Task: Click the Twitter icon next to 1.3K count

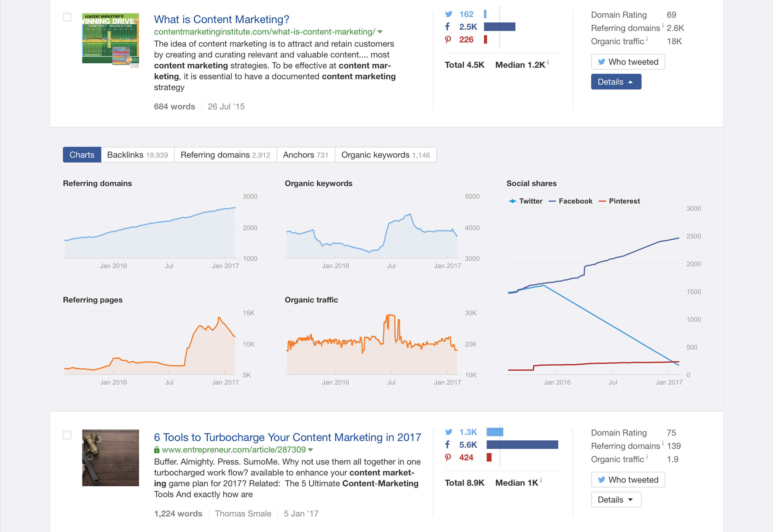Action: click(449, 432)
